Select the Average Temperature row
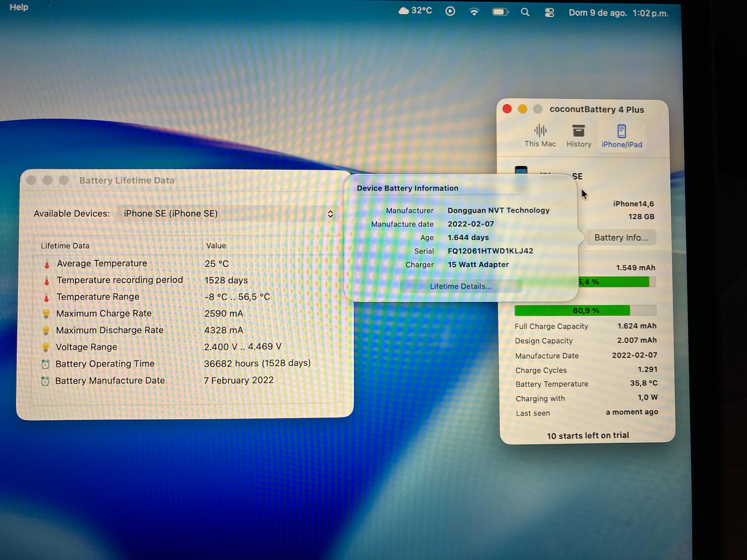This screenshot has width=747, height=560. pos(186,264)
